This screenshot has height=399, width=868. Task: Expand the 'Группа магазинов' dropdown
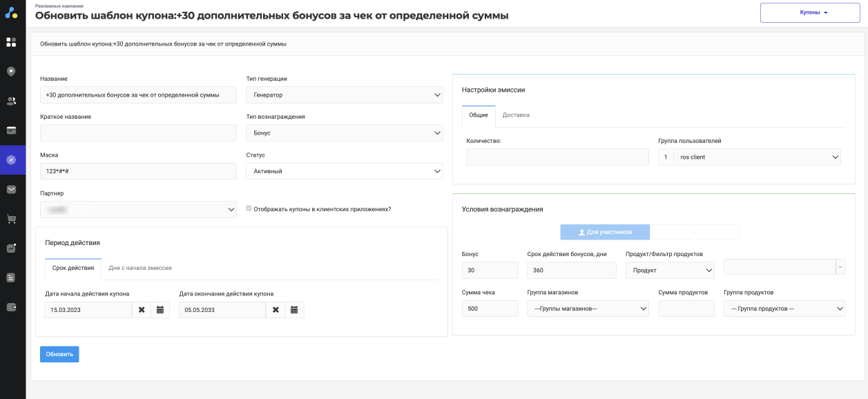click(x=588, y=309)
